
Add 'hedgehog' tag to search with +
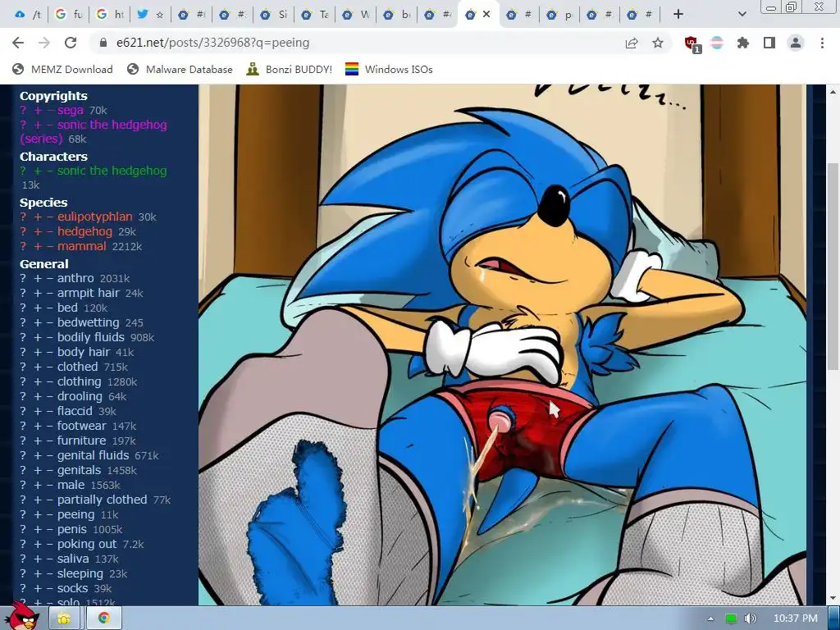38,231
